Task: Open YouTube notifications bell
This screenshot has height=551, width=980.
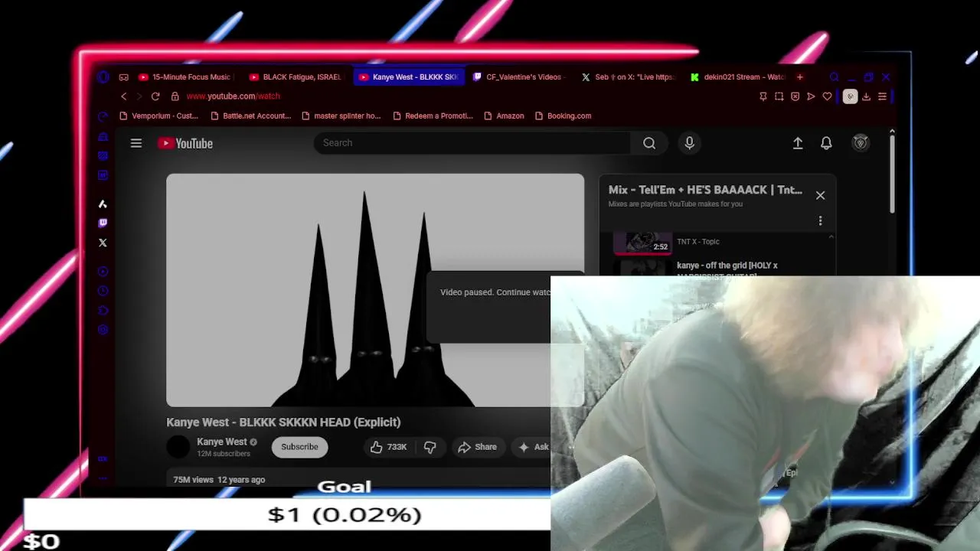Action: click(x=826, y=143)
